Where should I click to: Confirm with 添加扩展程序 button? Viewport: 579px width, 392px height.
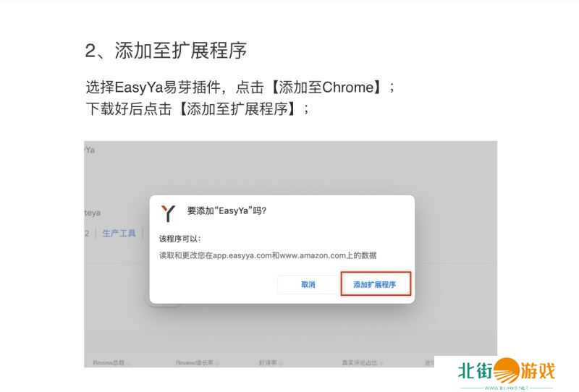(x=376, y=284)
